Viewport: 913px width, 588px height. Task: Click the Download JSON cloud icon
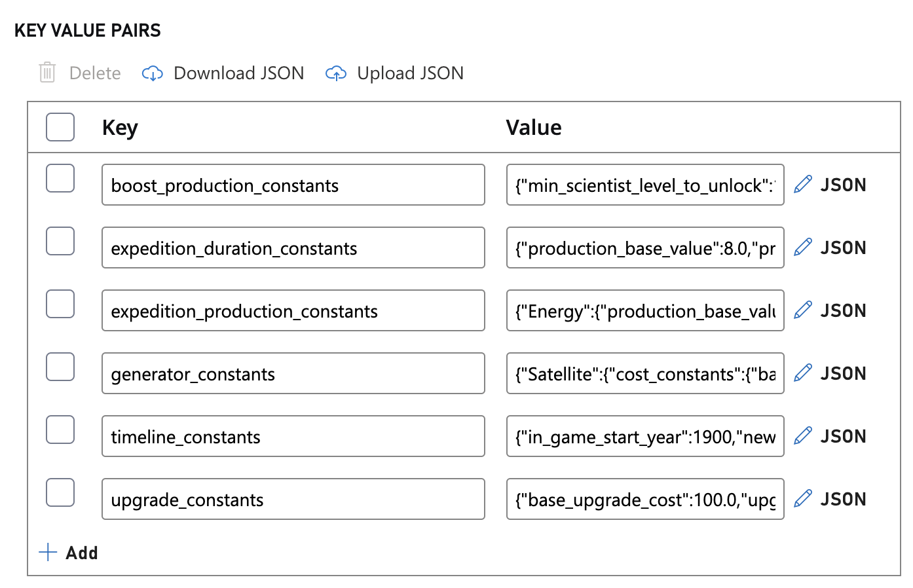pyautogui.click(x=152, y=73)
